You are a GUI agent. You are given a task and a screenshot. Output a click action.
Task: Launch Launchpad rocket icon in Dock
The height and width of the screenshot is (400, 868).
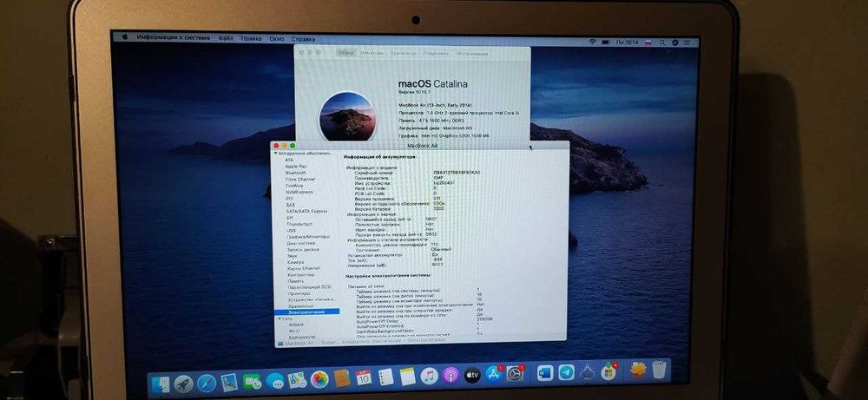tap(183, 383)
